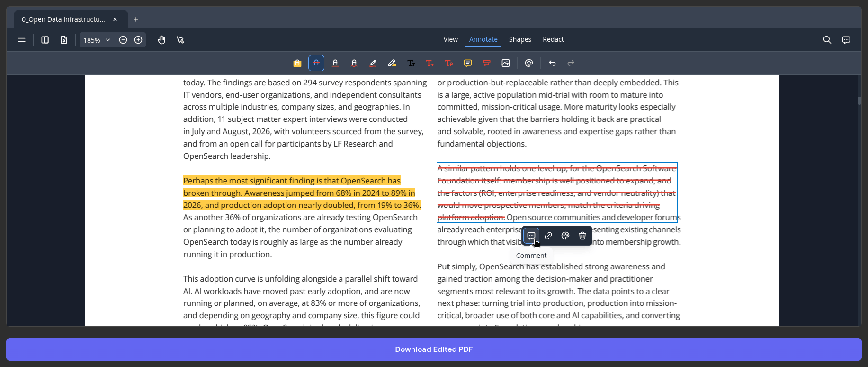The height and width of the screenshot is (367, 868).
Task: Select the text highlight tool
Action: [x=297, y=63]
